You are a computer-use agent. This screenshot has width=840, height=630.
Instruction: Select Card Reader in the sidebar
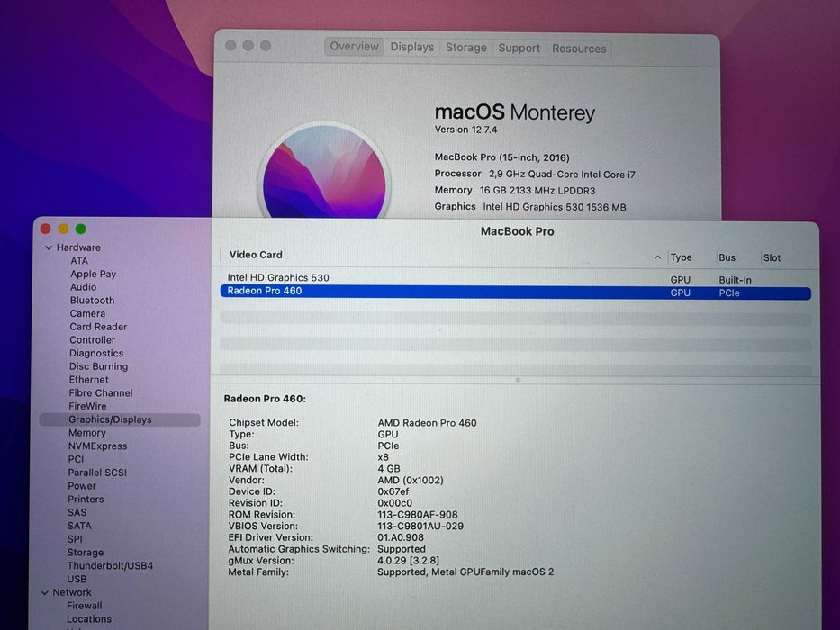point(98,327)
